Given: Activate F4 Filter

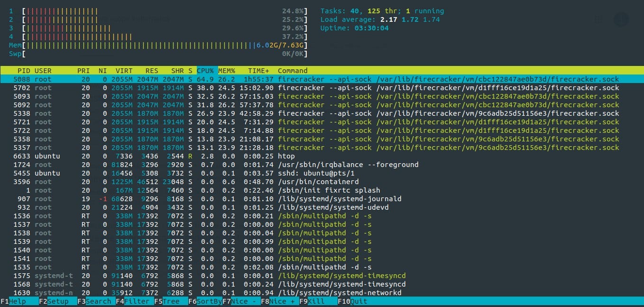Looking at the screenshot, I should [x=135, y=301].
